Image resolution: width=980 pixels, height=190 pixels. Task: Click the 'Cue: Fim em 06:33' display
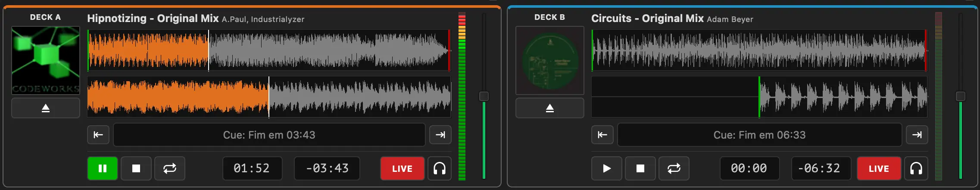click(760, 135)
